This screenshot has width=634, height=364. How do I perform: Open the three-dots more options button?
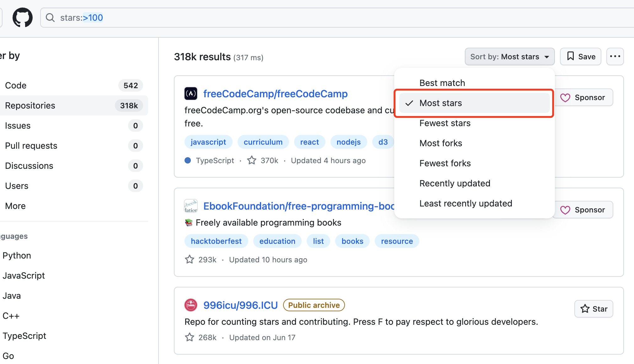[615, 56]
